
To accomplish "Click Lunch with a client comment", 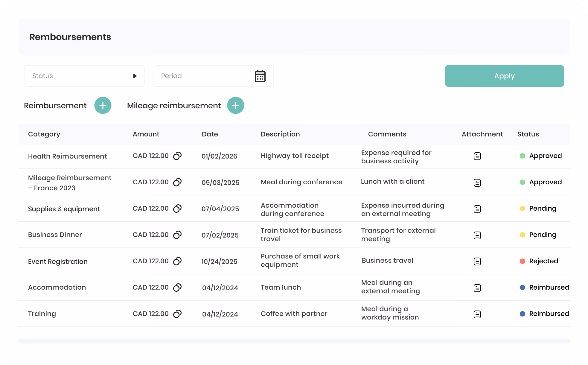I will point(393,181).
